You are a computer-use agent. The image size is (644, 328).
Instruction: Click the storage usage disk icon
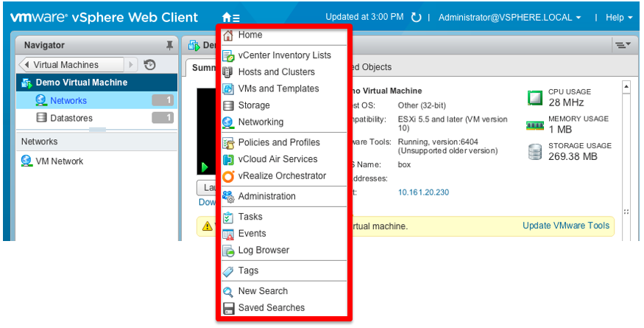coord(535,152)
